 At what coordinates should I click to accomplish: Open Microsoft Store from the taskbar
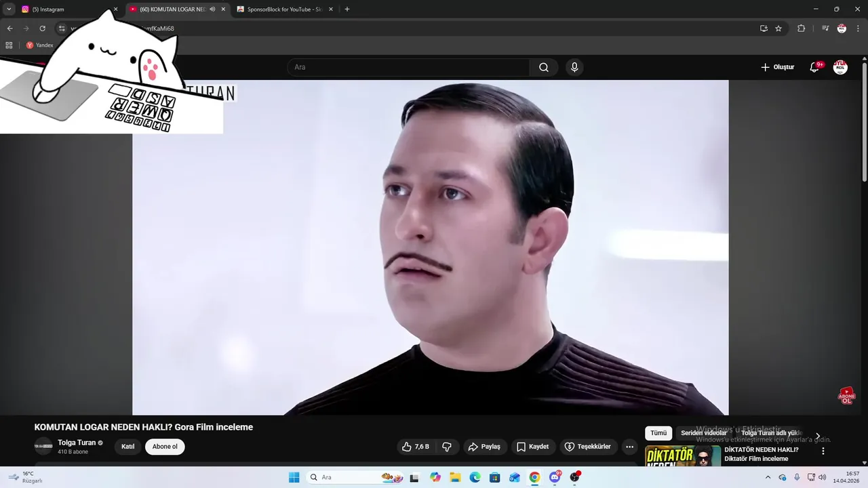click(x=495, y=477)
